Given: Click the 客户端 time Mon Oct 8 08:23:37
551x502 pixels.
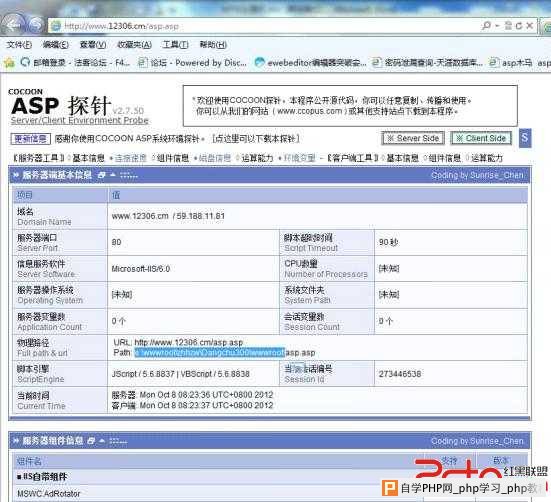Looking at the screenshot, I should click(192, 405).
